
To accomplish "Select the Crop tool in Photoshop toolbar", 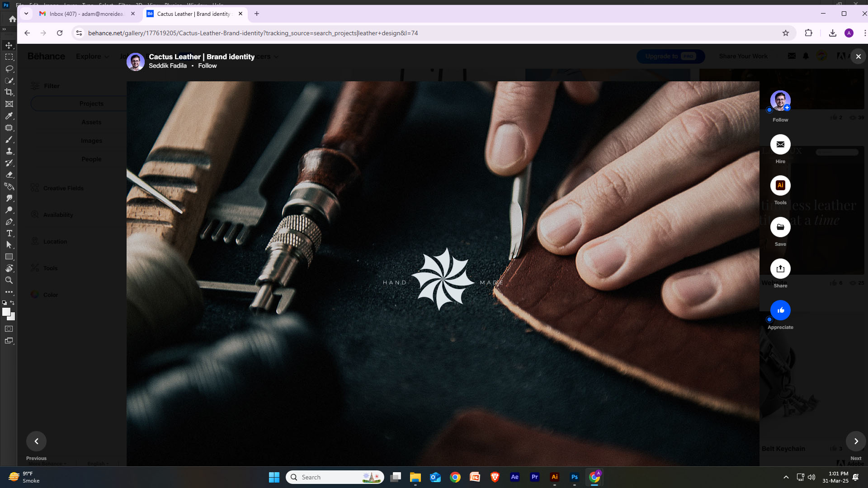I will (9, 92).
